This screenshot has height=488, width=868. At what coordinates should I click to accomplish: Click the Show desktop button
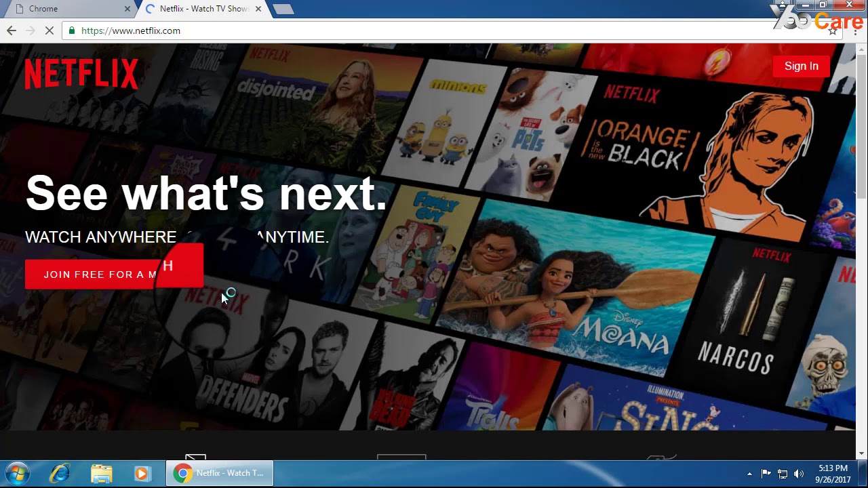point(863,474)
